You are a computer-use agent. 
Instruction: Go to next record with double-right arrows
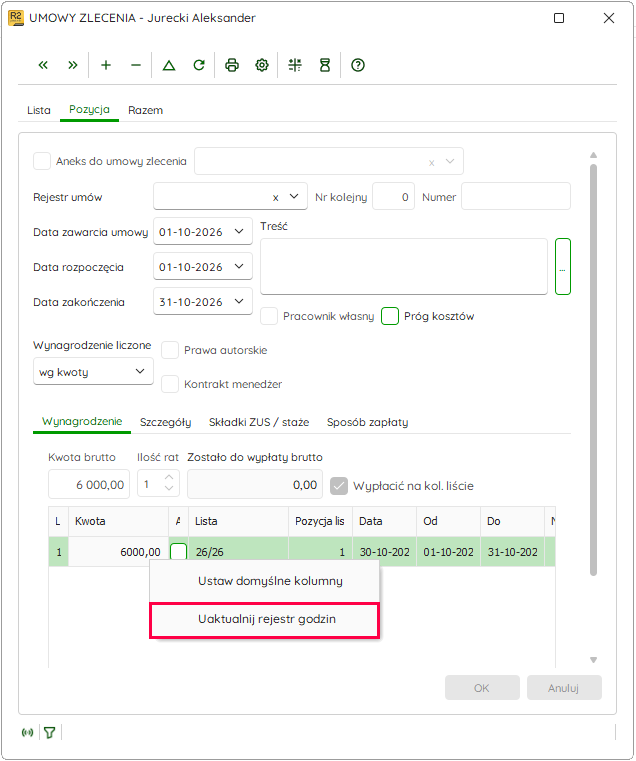tap(73, 65)
